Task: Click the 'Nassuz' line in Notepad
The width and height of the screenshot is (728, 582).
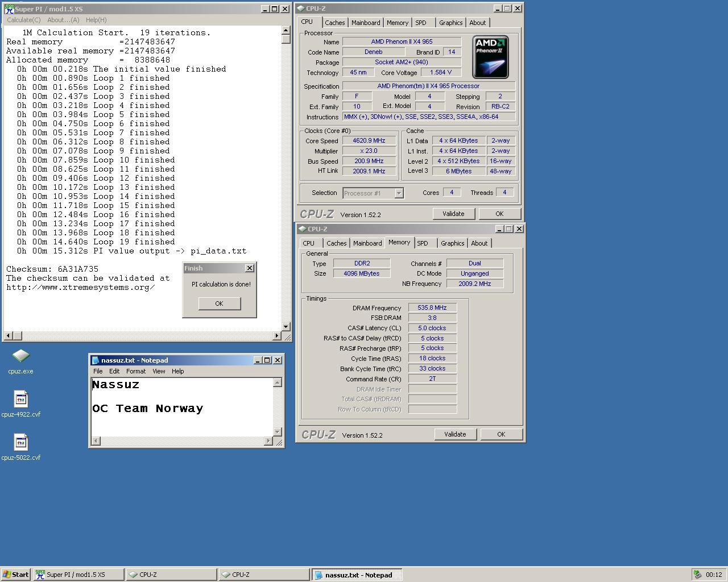Action: [115, 384]
